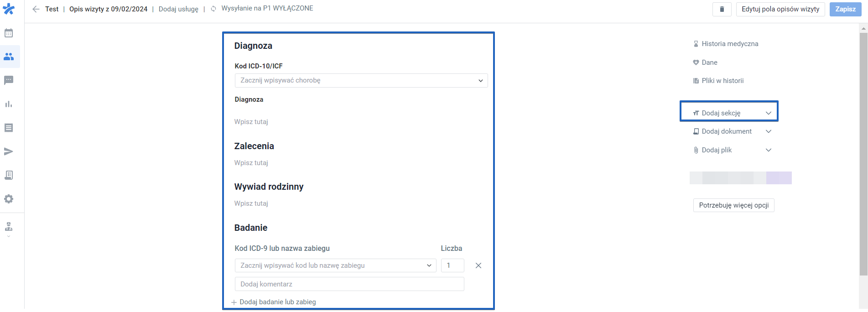The width and height of the screenshot is (868, 312).
Task: Click the Badanie section heading
Action: point(251,228)
